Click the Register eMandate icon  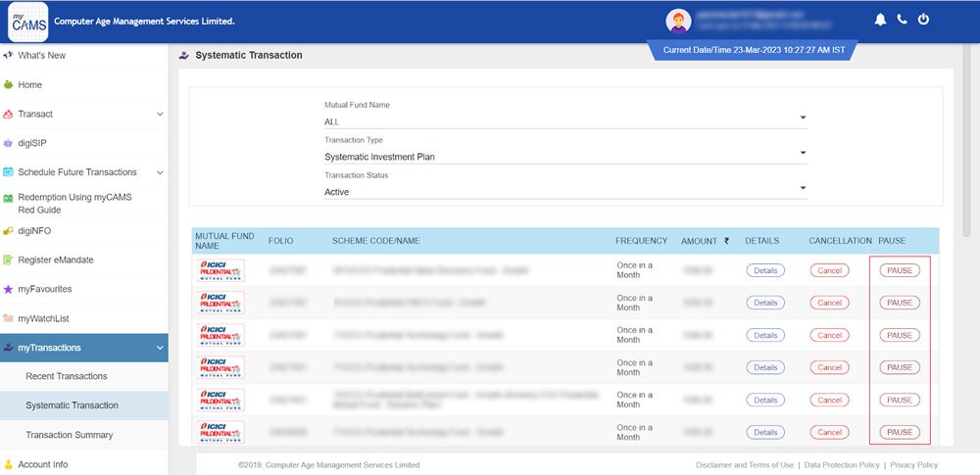[x=8, y=261]
